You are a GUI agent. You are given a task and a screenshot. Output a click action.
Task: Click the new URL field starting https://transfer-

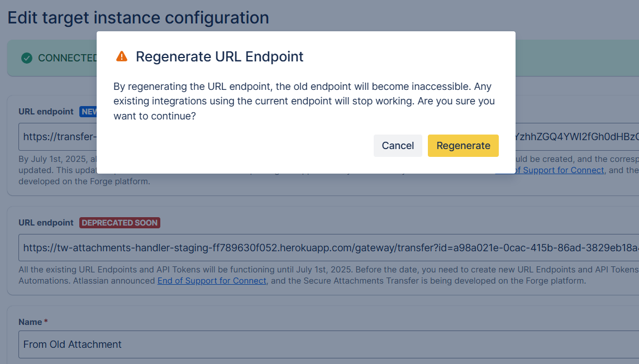(x=58, y=137)
